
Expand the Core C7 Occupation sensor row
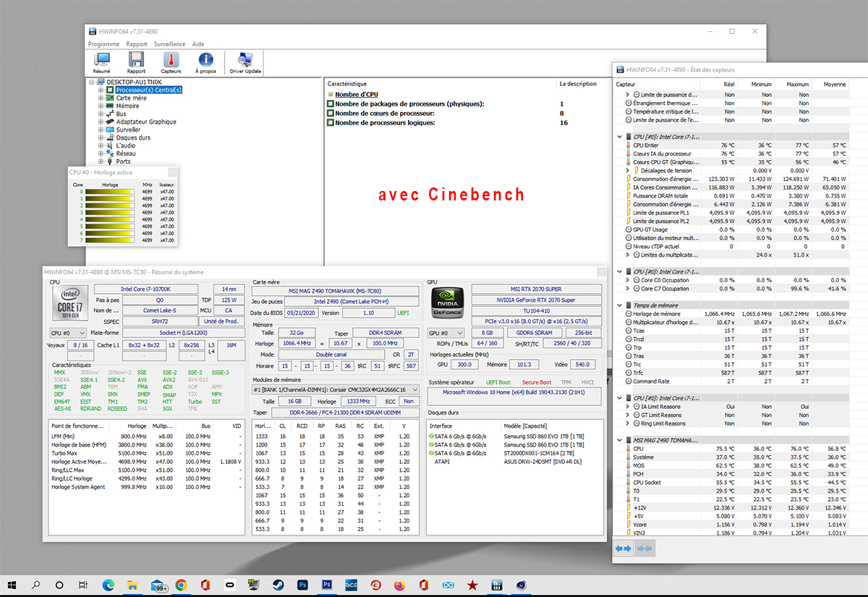point(628,289)
